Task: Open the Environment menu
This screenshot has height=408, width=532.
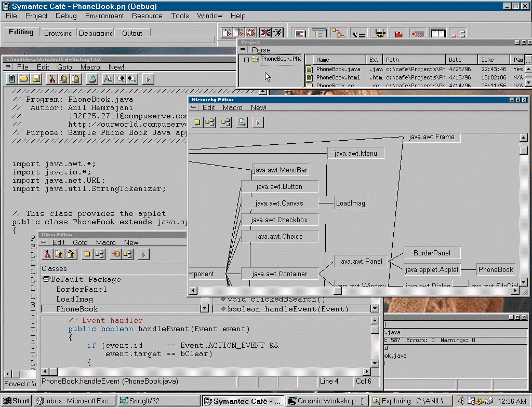Action: [x=104, y=16]
